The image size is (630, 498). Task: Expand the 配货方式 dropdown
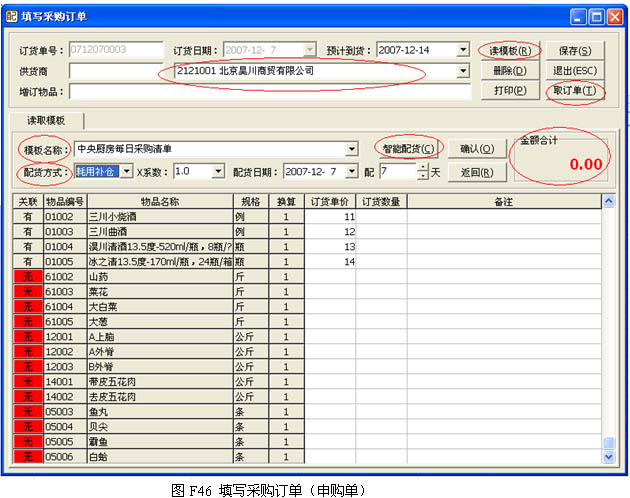[125, 172]
